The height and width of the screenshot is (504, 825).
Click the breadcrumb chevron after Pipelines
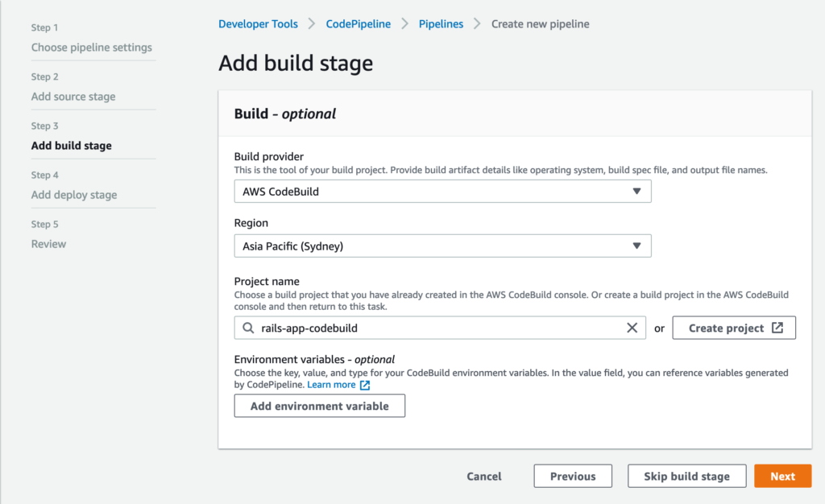(477, 23)
